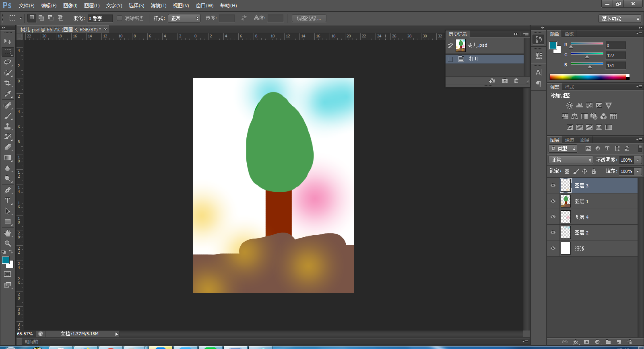The height and width of the screenshot is (349, 644).
Task: Open the 滤镜(T) menu
Action: point(158,6)
